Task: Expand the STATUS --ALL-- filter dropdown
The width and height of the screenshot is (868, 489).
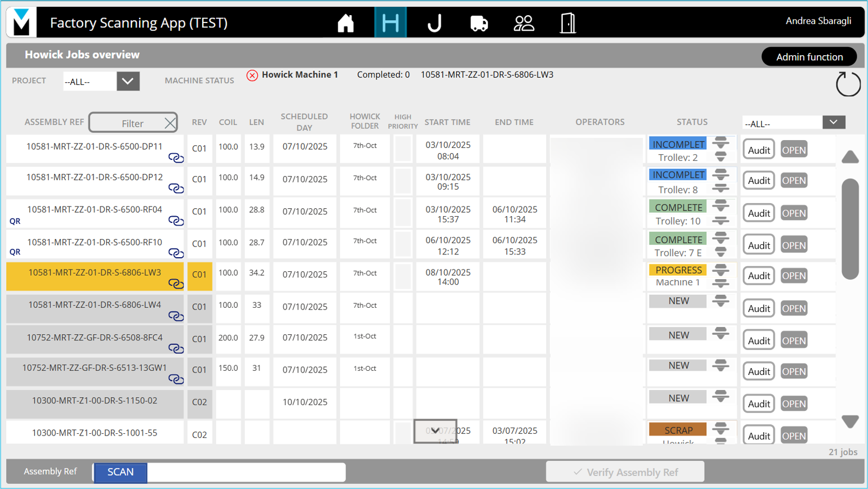Action: pyautogui.click(x=834, y=122)
